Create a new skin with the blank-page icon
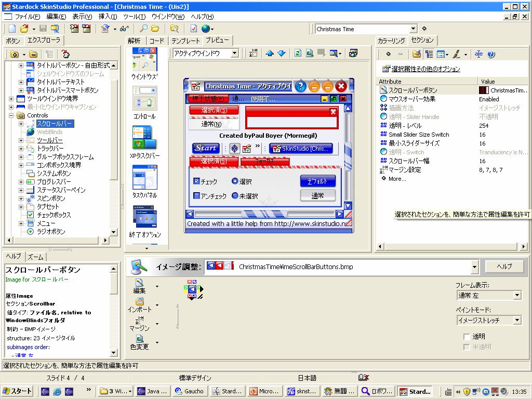532x399 pixels. [12, 29]
